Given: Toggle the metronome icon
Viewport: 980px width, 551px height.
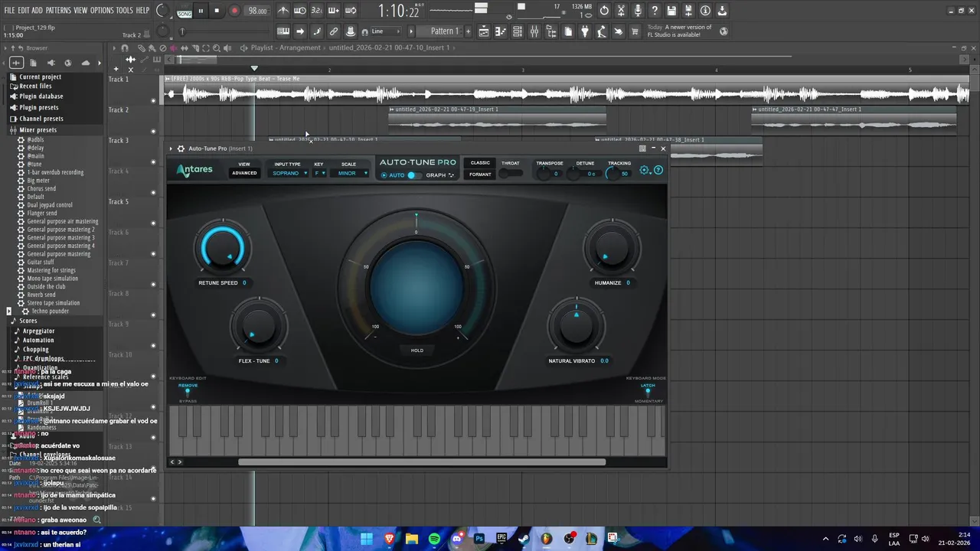Looking at the screenshot, I should 283,11.
